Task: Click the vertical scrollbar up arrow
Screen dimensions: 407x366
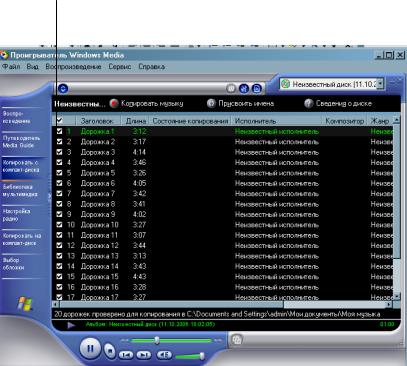Action: pos(397,120)
